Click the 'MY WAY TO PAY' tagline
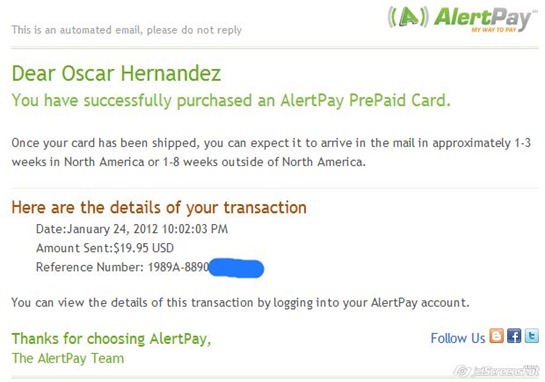The height and width of the screenshot is (382, 545). [494, 30]
